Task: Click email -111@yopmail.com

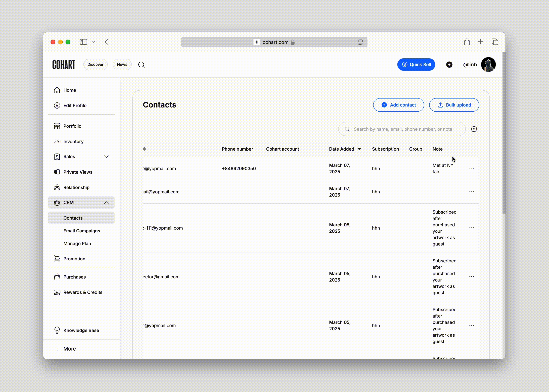Action: pos(163,228)
